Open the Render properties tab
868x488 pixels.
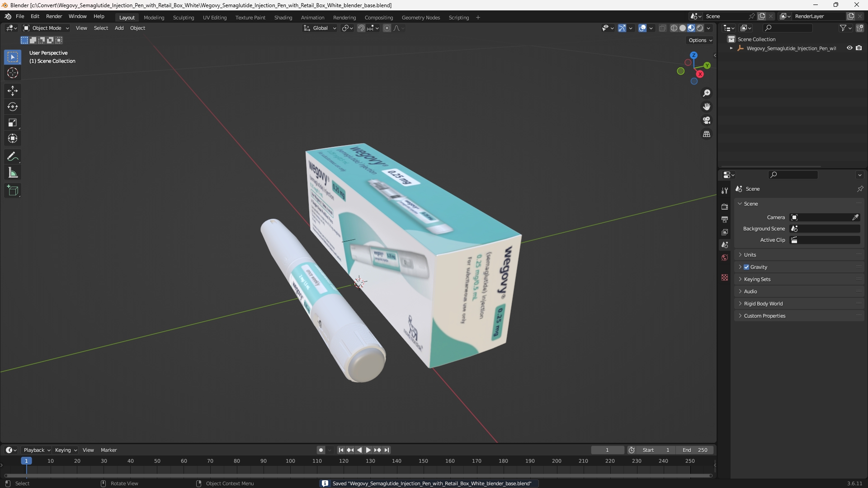[725, 206]
